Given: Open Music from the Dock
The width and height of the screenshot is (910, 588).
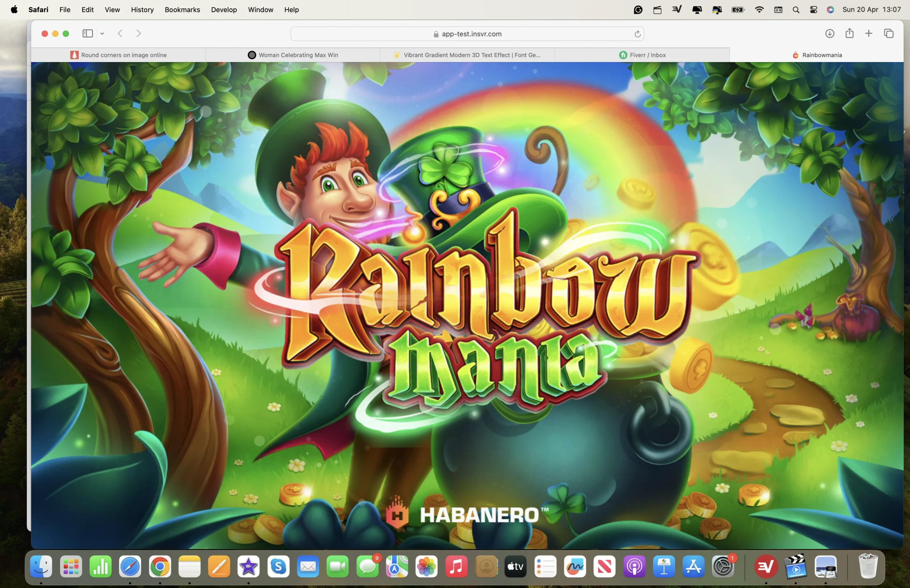Looking at the screenshot, I should point(456,567).
